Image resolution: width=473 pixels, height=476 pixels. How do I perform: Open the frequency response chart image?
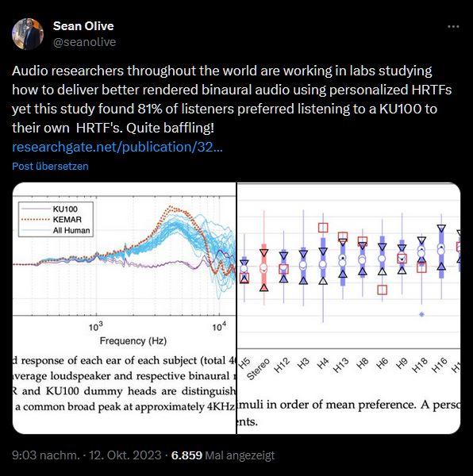(x=124, y=308)
